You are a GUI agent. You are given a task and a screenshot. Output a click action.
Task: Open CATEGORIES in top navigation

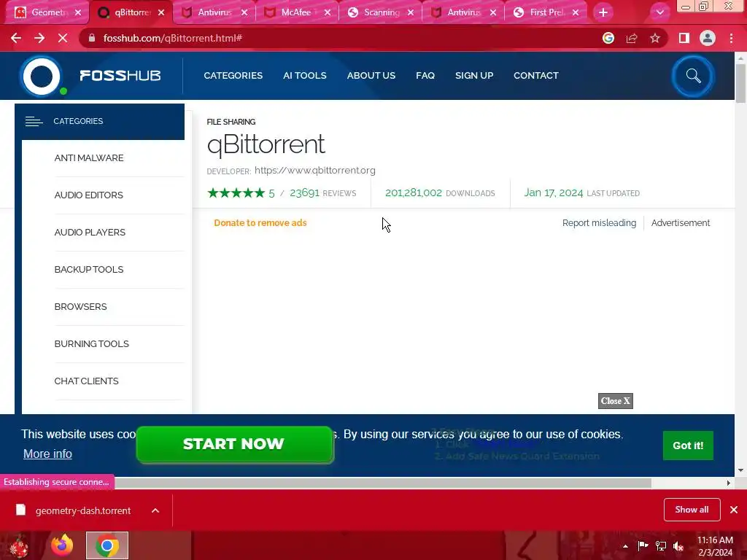(233, 76)
